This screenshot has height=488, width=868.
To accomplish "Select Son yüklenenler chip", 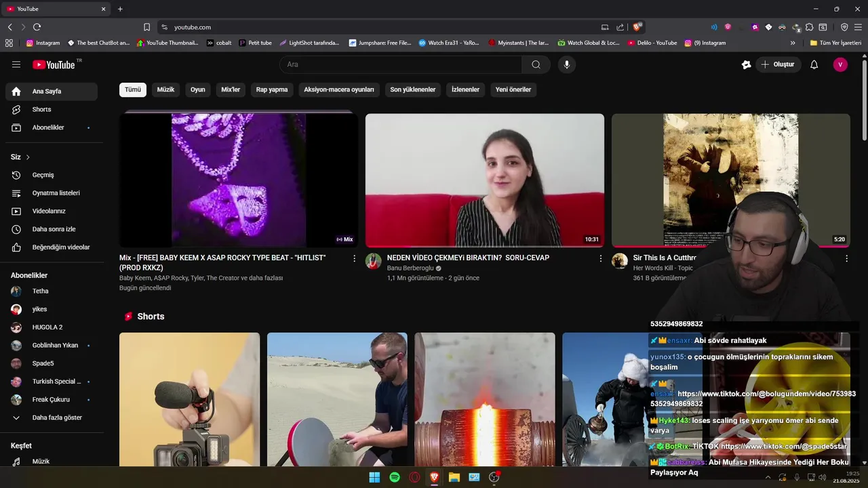I will [413, 89].
